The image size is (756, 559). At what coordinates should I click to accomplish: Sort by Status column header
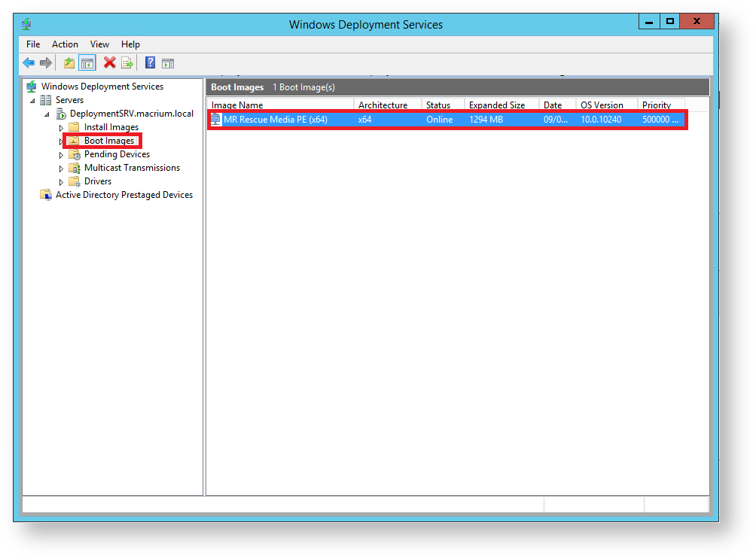pos(444,105)
